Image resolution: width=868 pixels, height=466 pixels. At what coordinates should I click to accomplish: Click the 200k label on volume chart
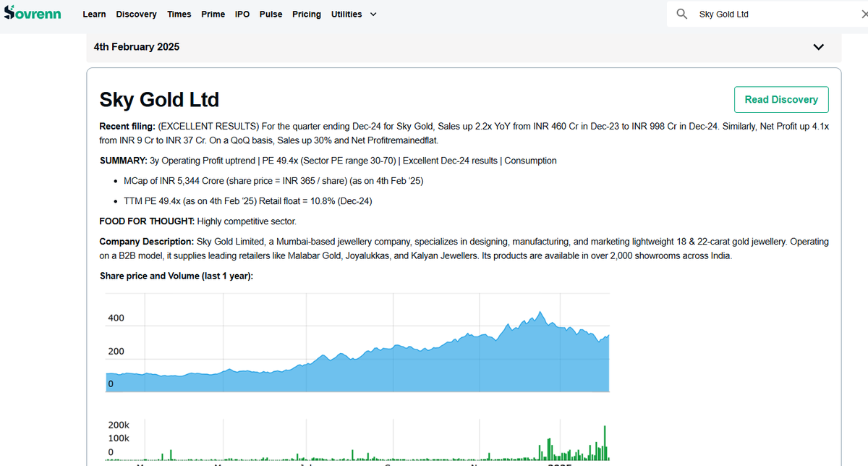pyautogui.click(x=119, y=425)
